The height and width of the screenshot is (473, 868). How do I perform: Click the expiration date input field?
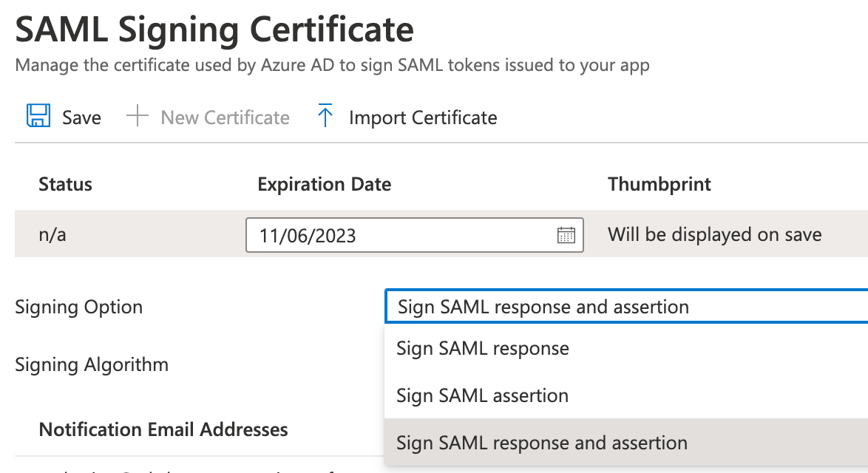399,235
